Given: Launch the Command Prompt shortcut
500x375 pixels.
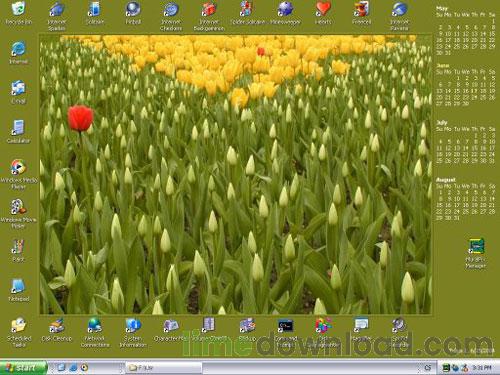Looking at the screenshot, I should 285,332.
